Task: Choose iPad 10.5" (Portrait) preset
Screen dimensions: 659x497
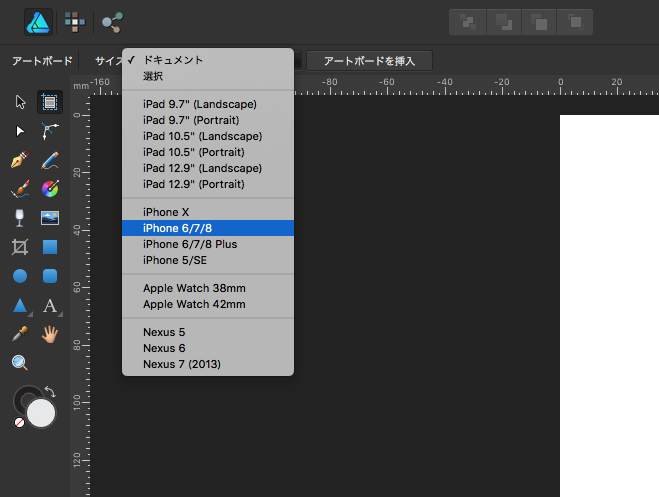Action: tap(208, 152)
